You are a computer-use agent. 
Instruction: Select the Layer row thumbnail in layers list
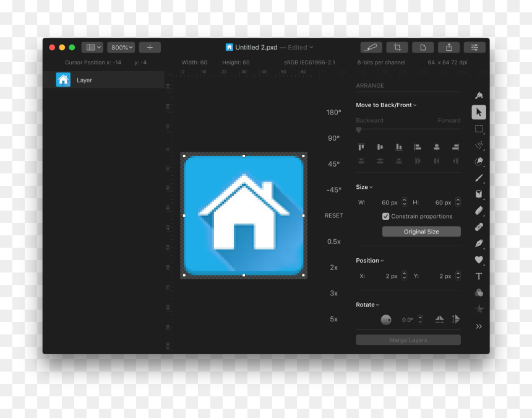click(x=63, y=80)
